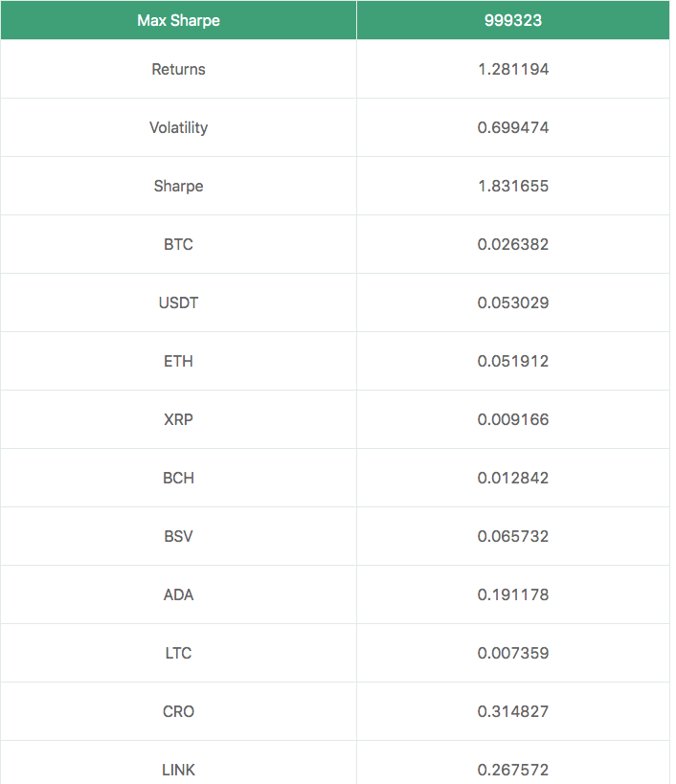Select the USDT row label

(178, 303)
